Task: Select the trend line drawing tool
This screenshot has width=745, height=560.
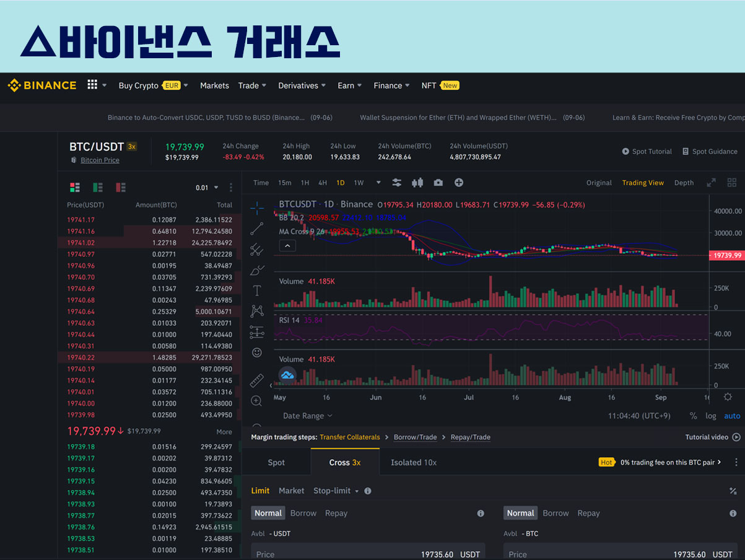Action: [x=257, y=229]
